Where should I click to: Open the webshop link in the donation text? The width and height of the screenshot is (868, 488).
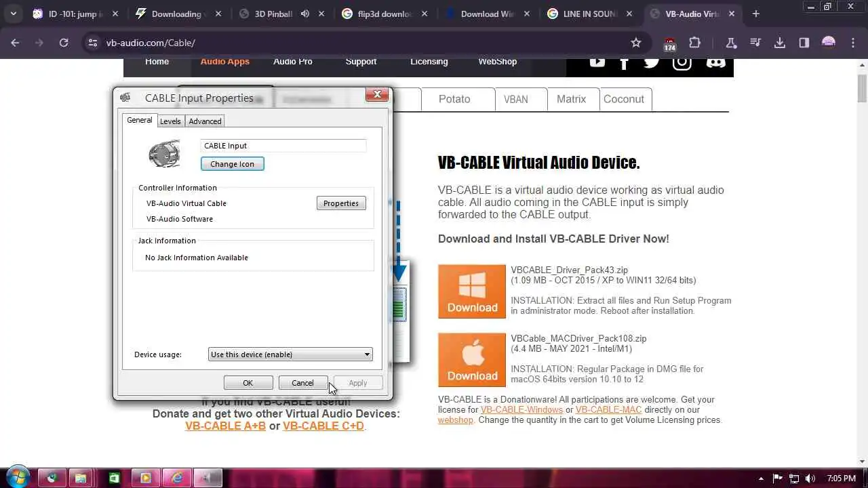point(455,420)
